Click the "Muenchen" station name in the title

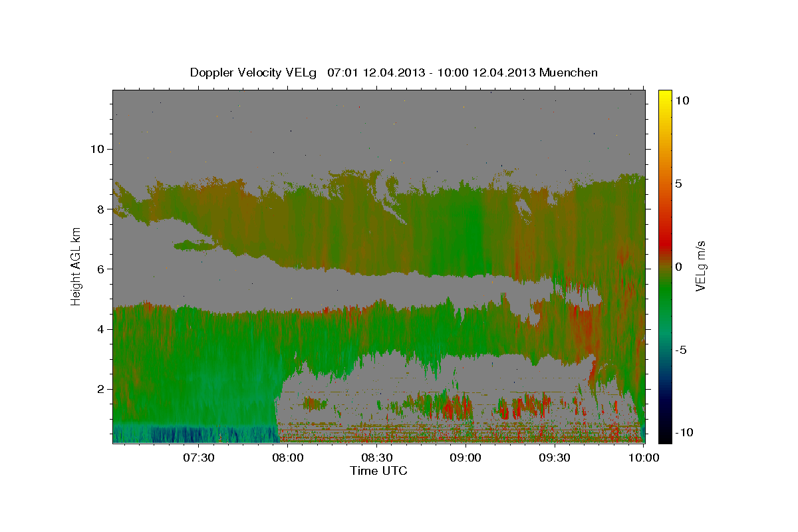pos(569,72)
